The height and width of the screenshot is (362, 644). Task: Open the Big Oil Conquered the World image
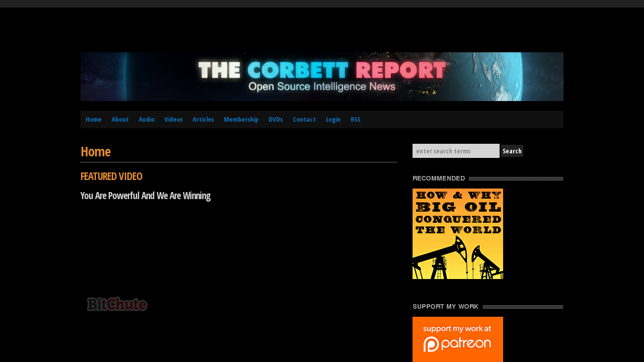coord(458,234)
